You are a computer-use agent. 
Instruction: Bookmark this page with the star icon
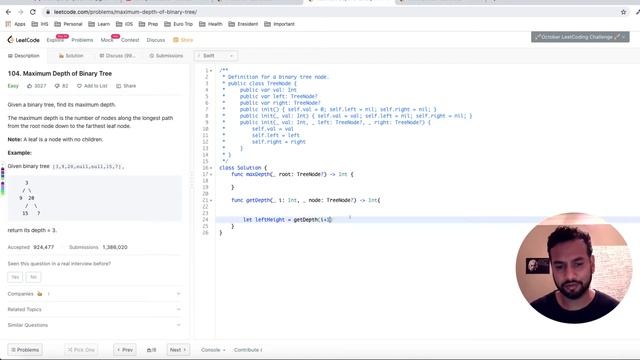(x=623, y=12)
